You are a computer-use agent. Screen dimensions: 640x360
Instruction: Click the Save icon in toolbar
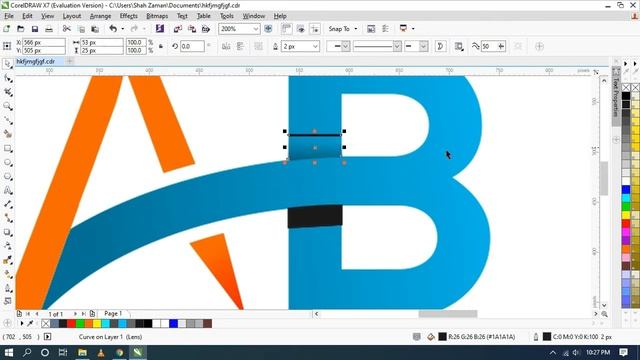[35, 29]
